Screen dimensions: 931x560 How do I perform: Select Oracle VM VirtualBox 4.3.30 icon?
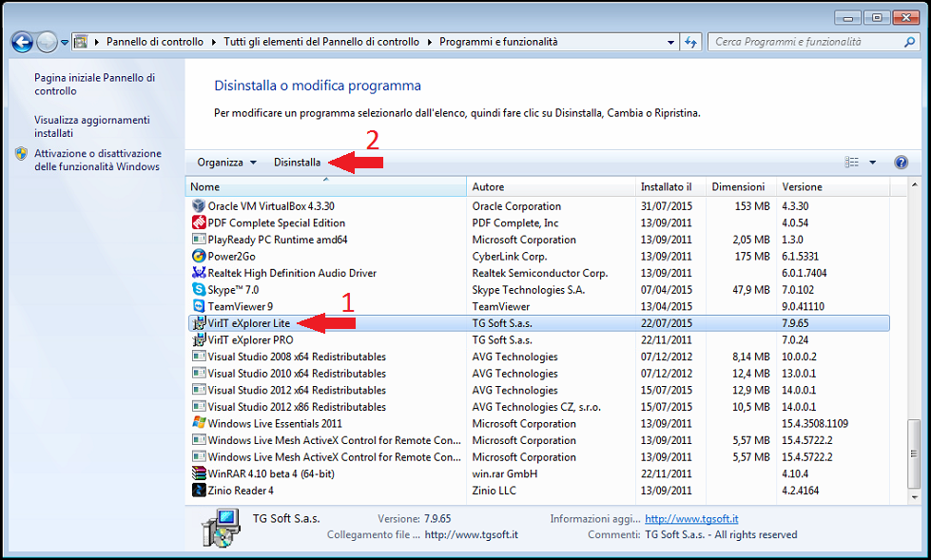(x=199, y=205)
